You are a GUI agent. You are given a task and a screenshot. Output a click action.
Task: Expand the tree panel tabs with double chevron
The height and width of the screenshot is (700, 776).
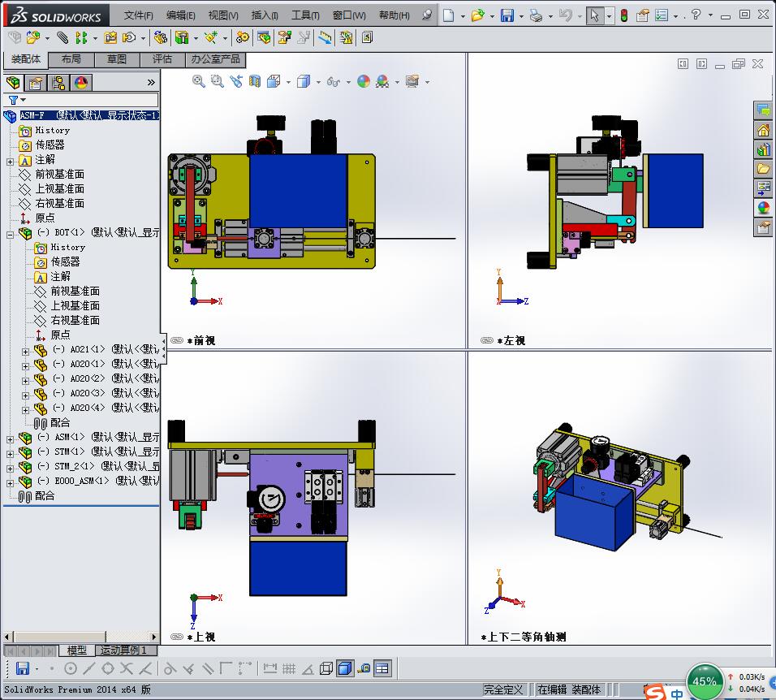pyautogui.click(x=151, y=82)
